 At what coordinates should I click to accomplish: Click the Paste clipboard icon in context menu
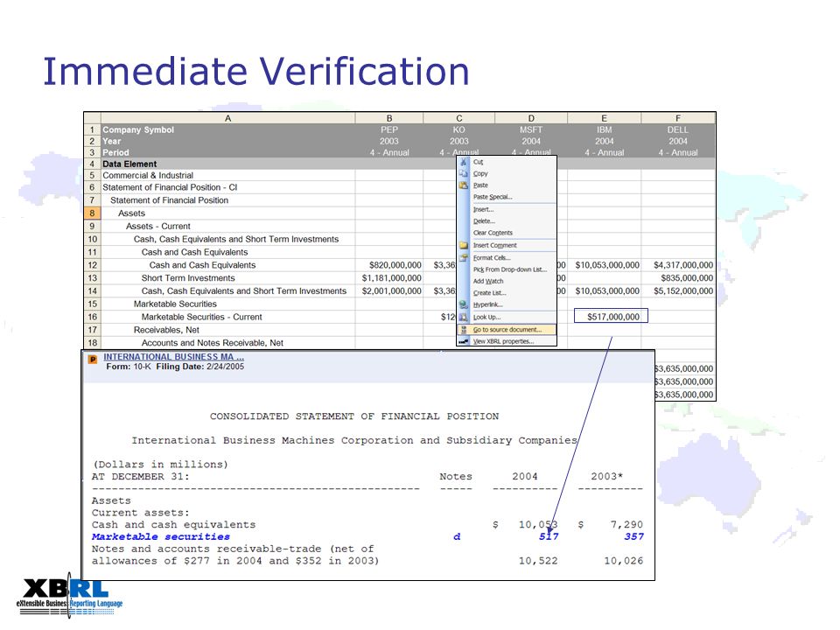464,185
